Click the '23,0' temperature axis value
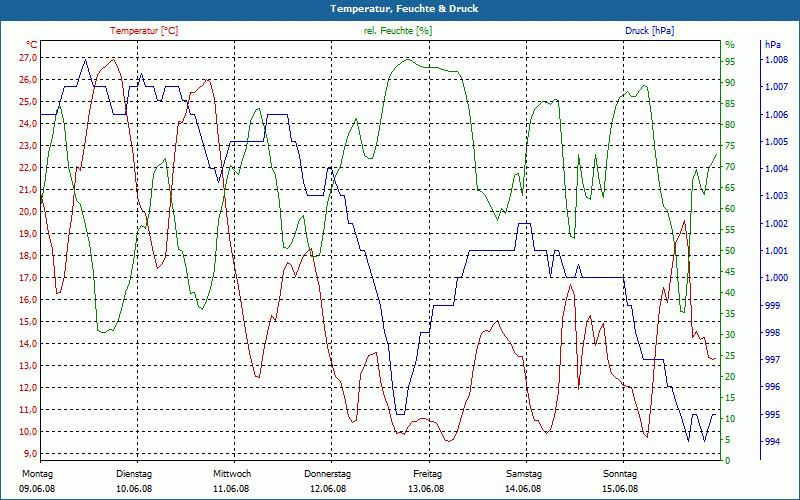Viewport: 800px width, 500px height. click(x=28, y=145)
